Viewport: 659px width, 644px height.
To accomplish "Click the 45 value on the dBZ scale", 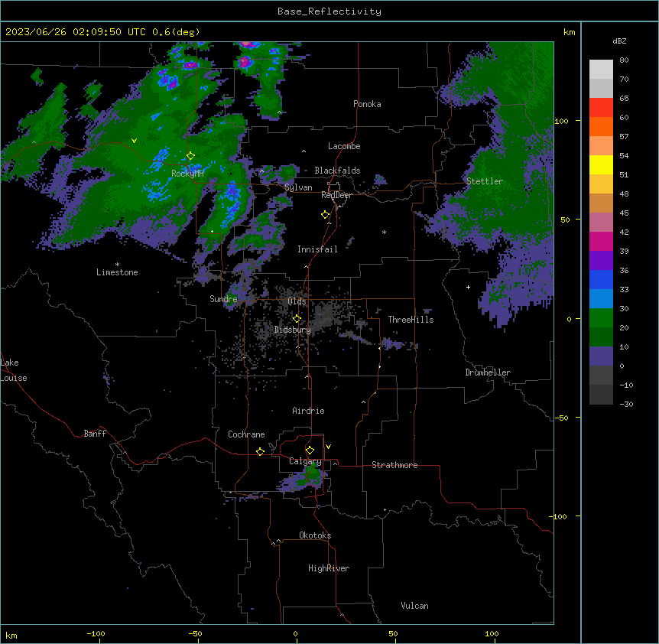I will tap(624, 213).
